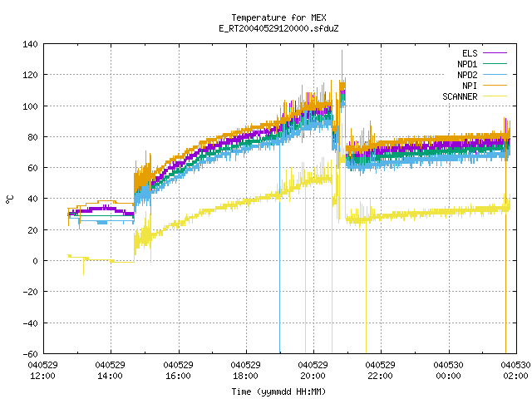Click the y-axis value -60
Image resolution: width=532 pixels, height=399 pixels.
[30, 354]
